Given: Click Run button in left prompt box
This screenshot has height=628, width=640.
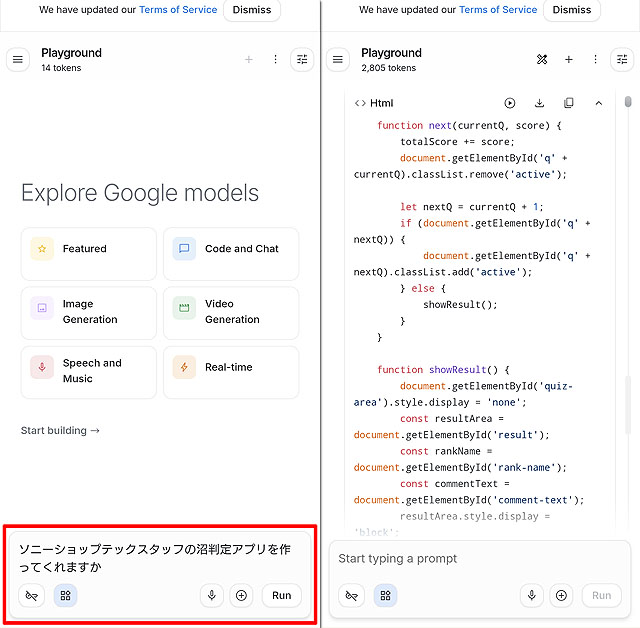Looking at the screenshot, I should coord(281,596).
